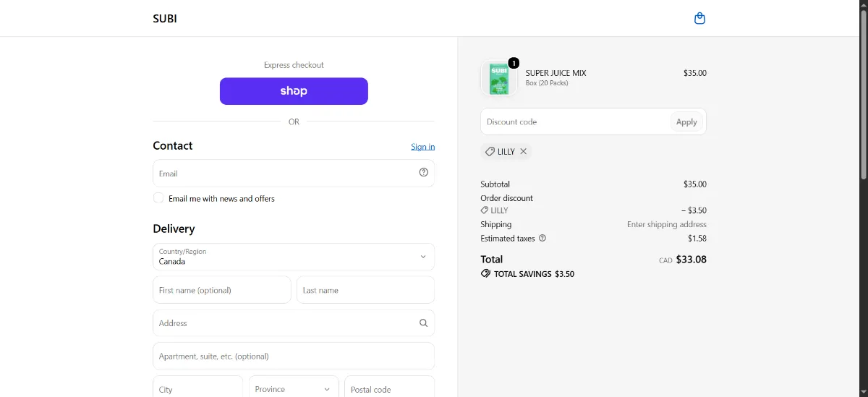Pay with Shop express checkout button
868x397 pixels.
pos(294,91)
